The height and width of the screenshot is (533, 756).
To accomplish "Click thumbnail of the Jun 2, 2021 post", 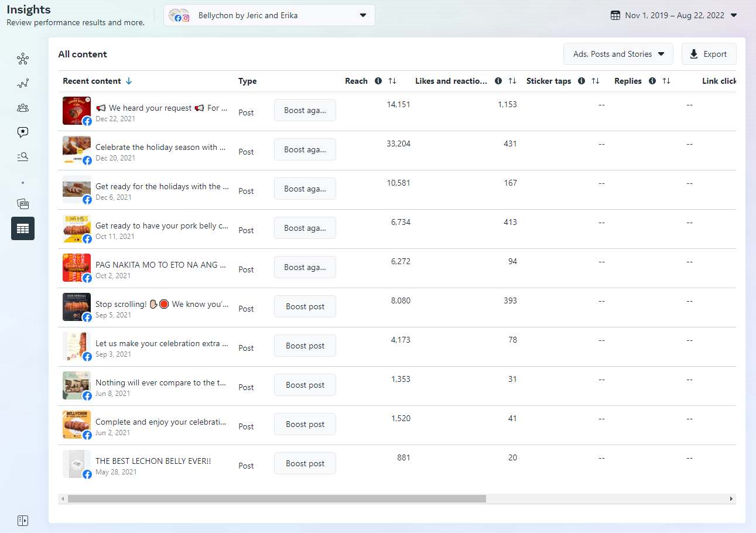I will pyautogui.click(x=77, y=425).
